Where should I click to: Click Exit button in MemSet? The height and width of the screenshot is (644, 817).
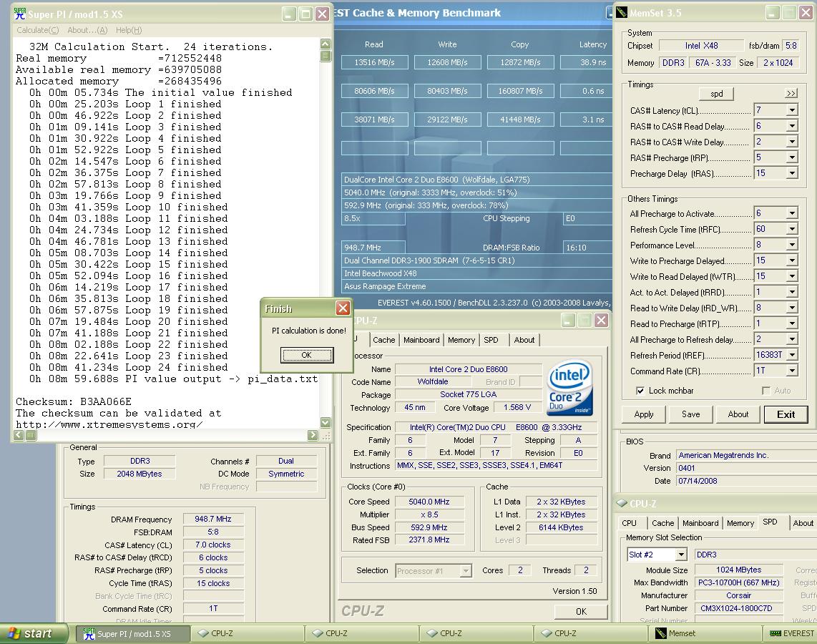[786, 414]
